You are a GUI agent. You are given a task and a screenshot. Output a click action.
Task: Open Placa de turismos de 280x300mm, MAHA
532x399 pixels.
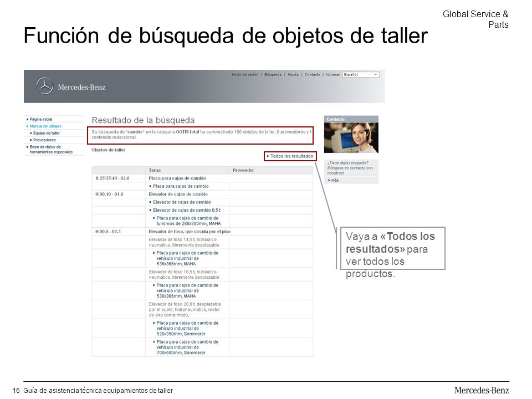(x=188, y=221)
